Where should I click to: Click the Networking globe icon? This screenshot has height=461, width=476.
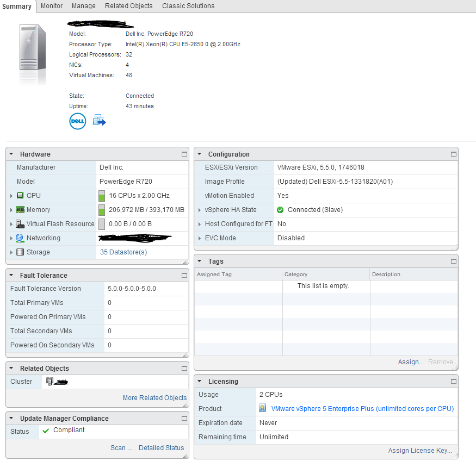coord(20,238)
